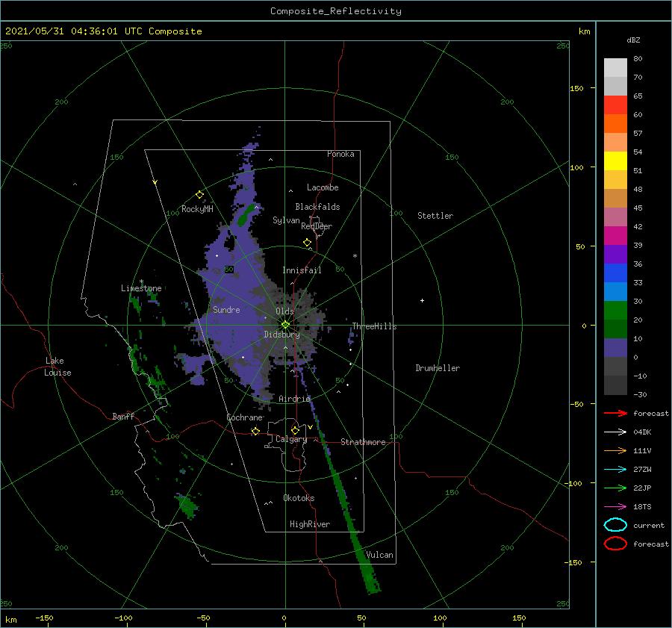This screenshot has width=672, height=628.
Task: Click the green 22JP arrow in legend
Action: pos(615,488)
